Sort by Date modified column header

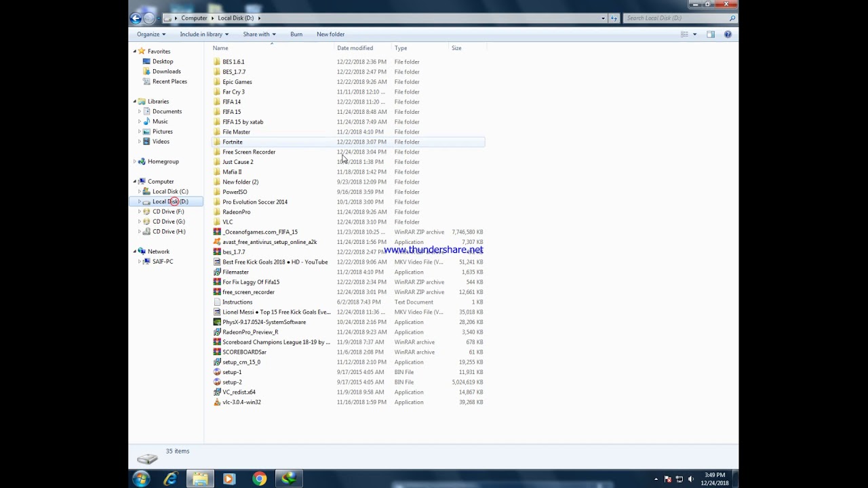click(x=355, y=48)
